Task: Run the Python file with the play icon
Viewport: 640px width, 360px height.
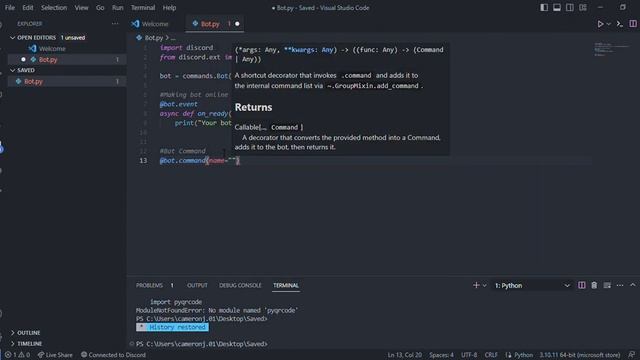Action: pyautogui.click(x=600, y=24)
